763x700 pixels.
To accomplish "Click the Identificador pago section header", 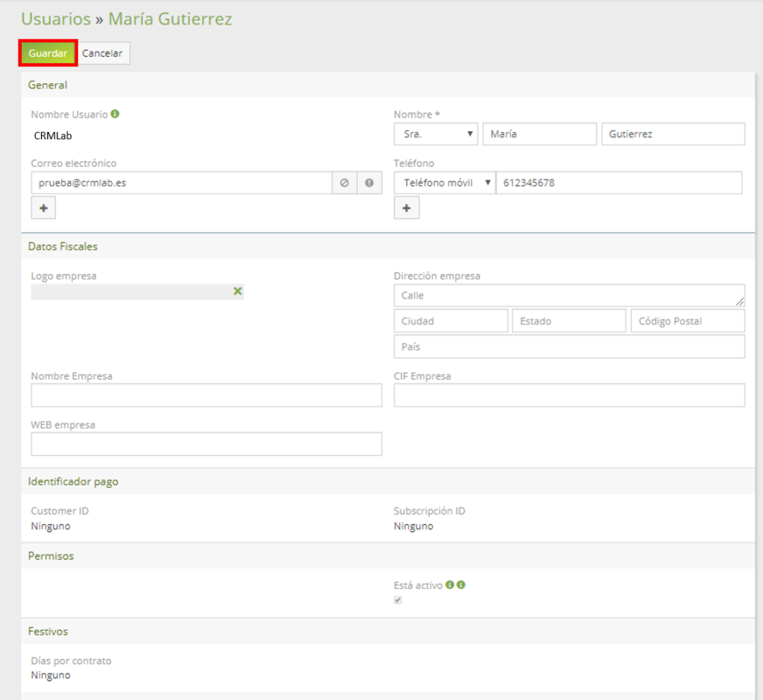I will tap(387, 482).
